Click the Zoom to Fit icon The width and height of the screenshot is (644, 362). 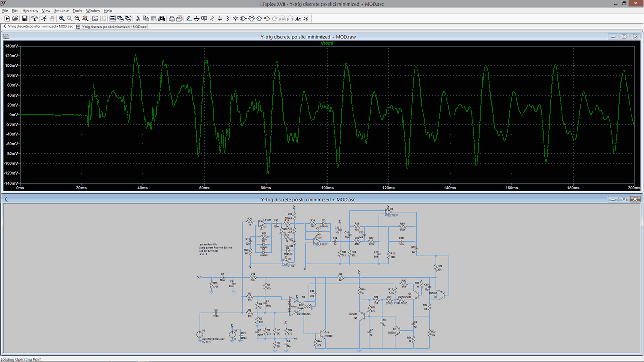(x=85, y=19)
